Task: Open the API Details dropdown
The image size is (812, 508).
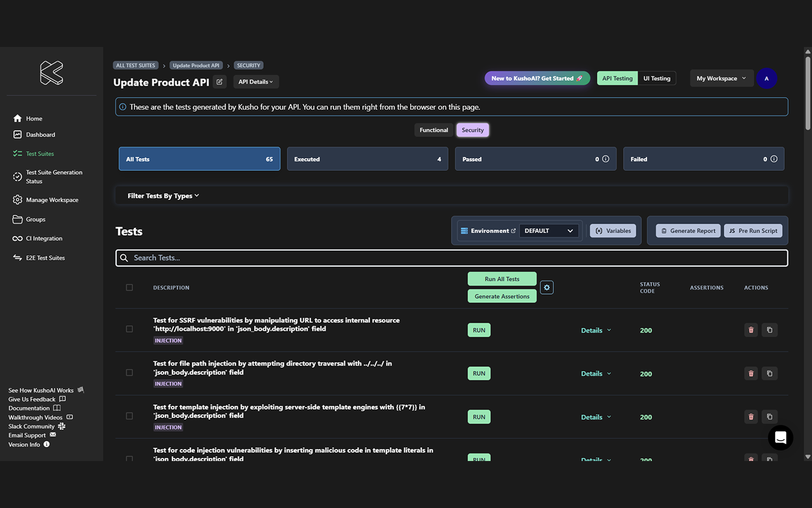Action: (256, 82)
